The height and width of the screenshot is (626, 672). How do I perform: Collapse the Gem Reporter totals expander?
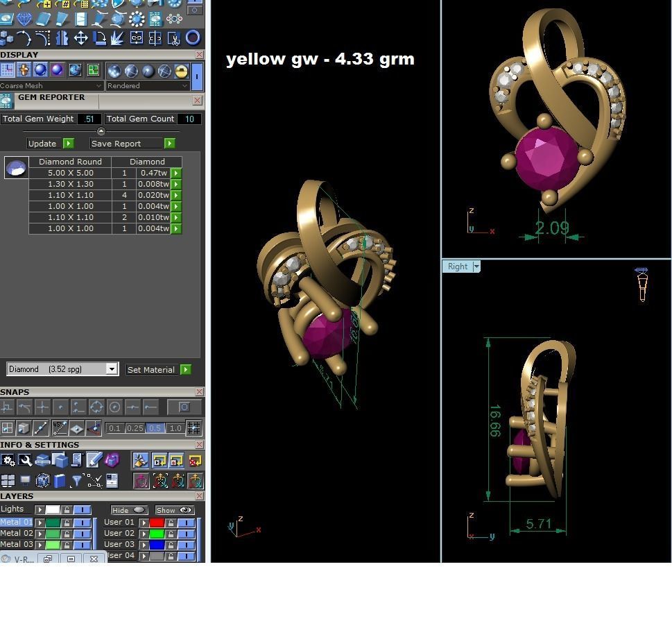coord(101,130)
